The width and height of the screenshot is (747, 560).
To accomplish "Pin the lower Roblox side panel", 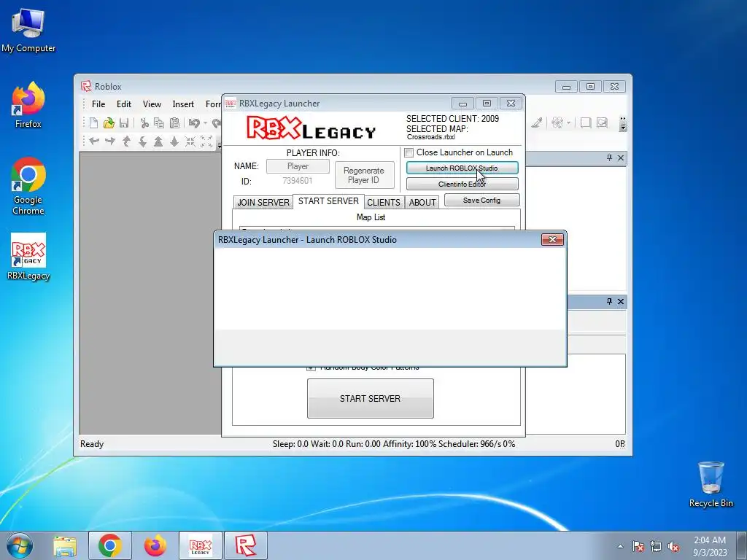I will [609, 301].
